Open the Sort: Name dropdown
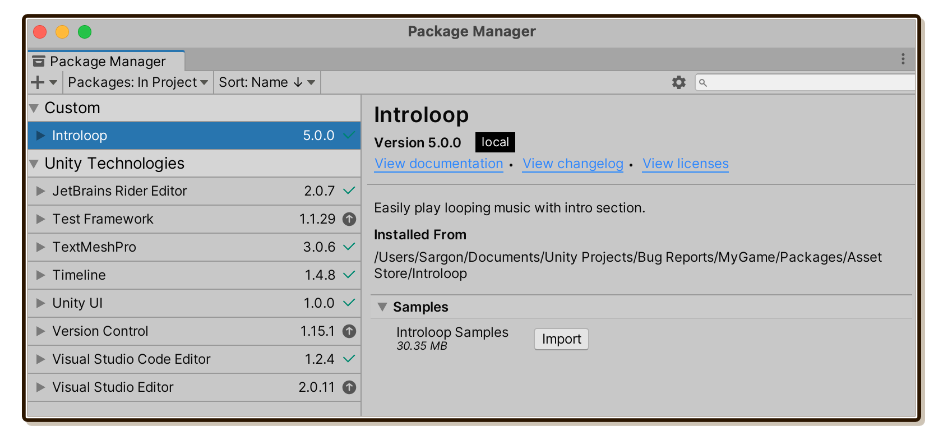943x436 pixels. pos(267,82)
